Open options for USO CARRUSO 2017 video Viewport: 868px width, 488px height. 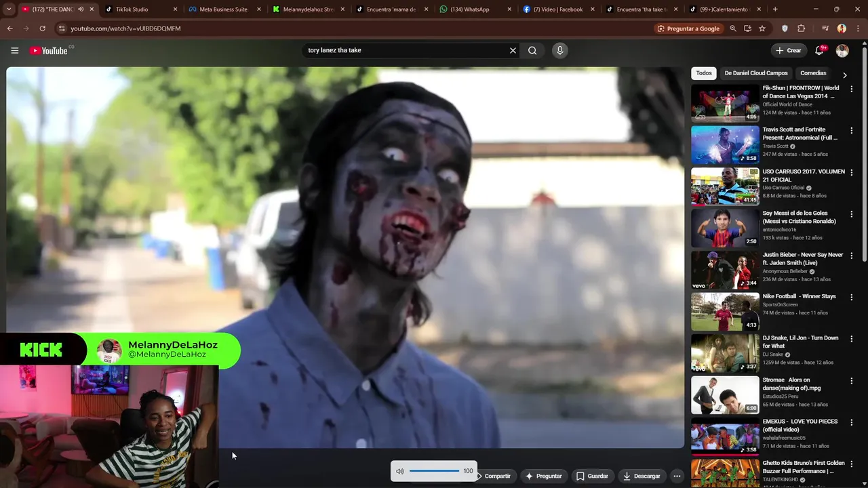[x=852, y=172]
